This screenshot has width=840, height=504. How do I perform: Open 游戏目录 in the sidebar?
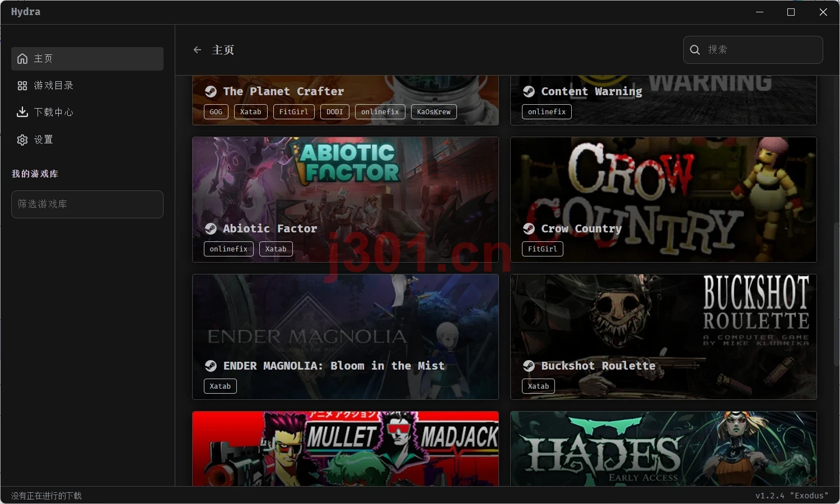pos(87,86)
